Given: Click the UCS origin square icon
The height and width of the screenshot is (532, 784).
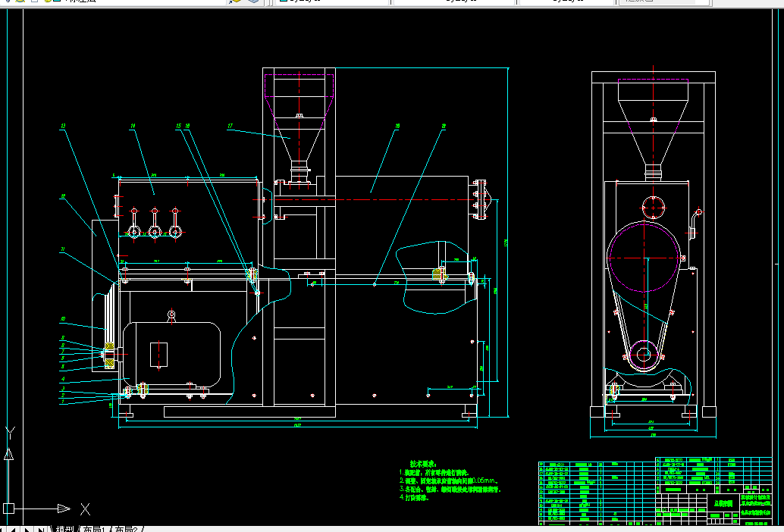Looking at the screenshot, I should pyautogui.click(x=8, y=509).
